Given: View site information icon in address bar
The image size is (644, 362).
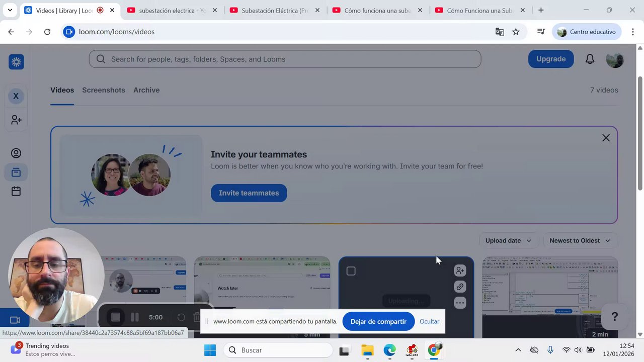Looking at the screenshot, I should coord(69,32).
